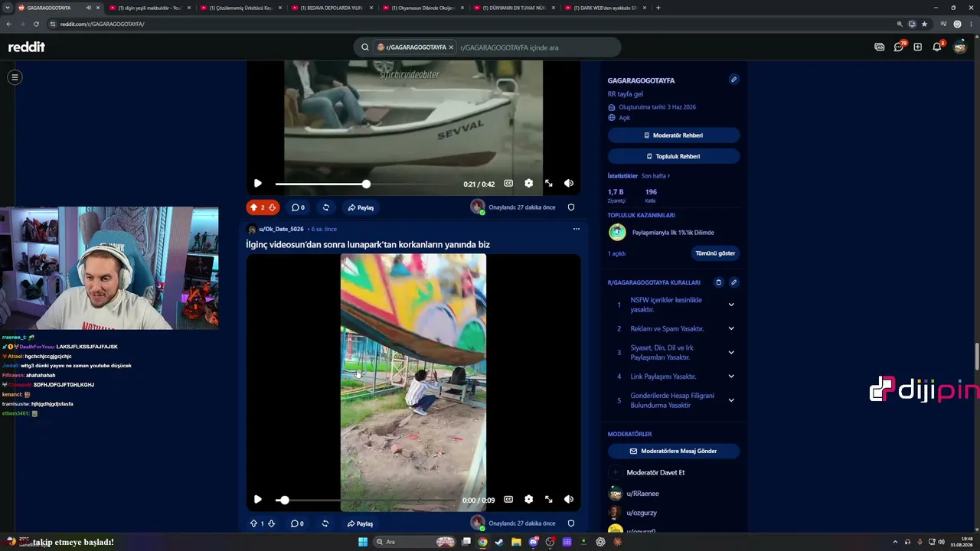Switch to the 'DÜNYANIN EN TUHAF' tab
Screen dimensions: 980x551
pos(513,8)
